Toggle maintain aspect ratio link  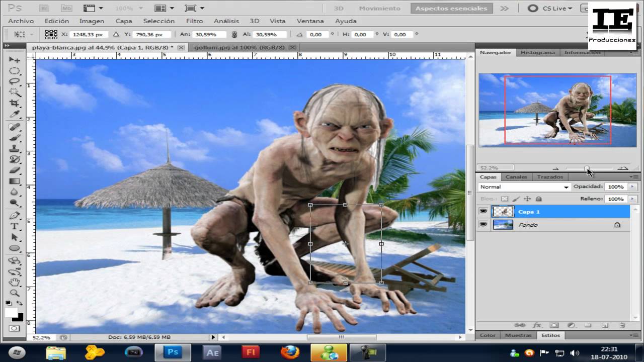(x=234, y=35)
